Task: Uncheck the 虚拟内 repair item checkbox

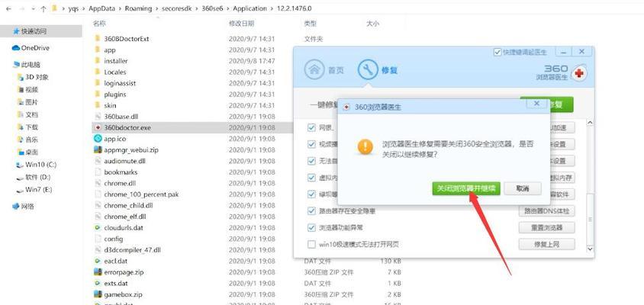Action: pyautogui.click(x=311, y=178)
